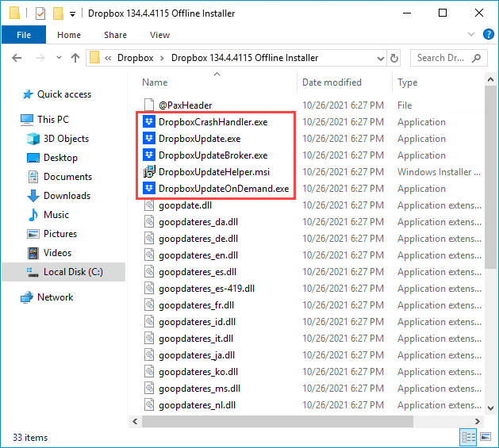Select the goopdateres_id.dll file

197,322
